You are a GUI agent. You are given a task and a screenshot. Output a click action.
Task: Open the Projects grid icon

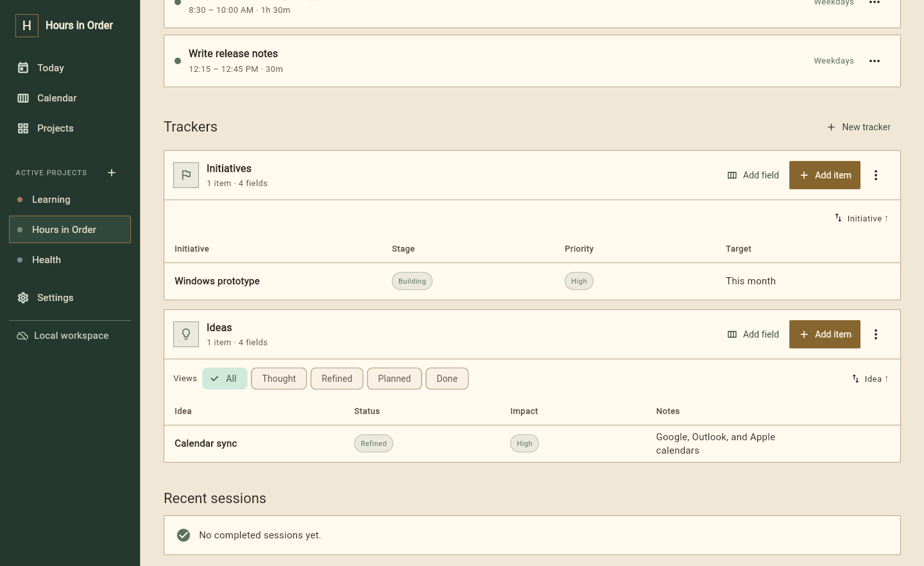pyautogui.click(x=23, y=128)
